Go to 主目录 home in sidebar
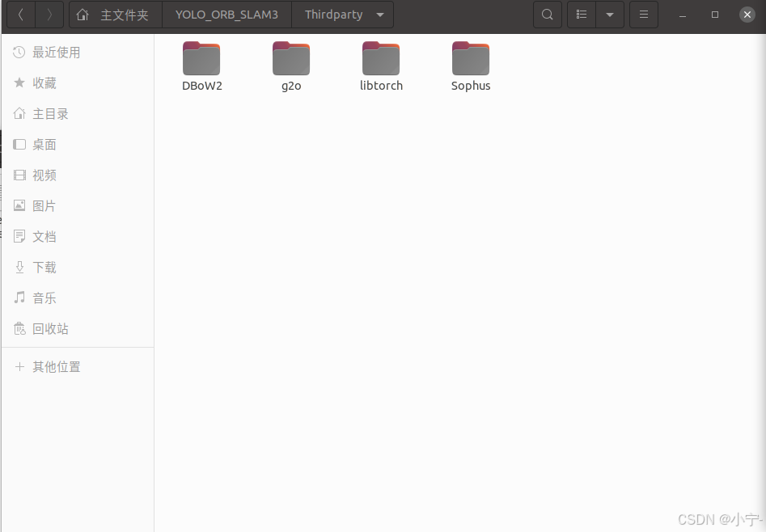This screenshot has height=532, width=766. point(78,114)
